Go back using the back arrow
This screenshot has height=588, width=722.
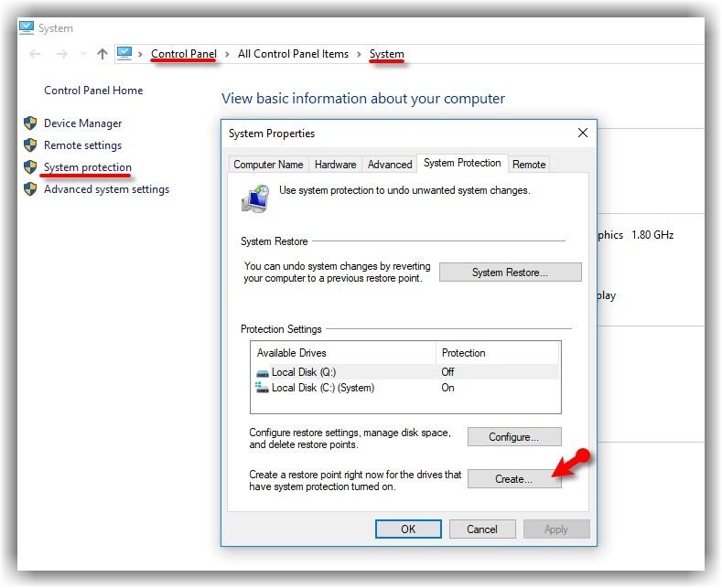[35, 54]
